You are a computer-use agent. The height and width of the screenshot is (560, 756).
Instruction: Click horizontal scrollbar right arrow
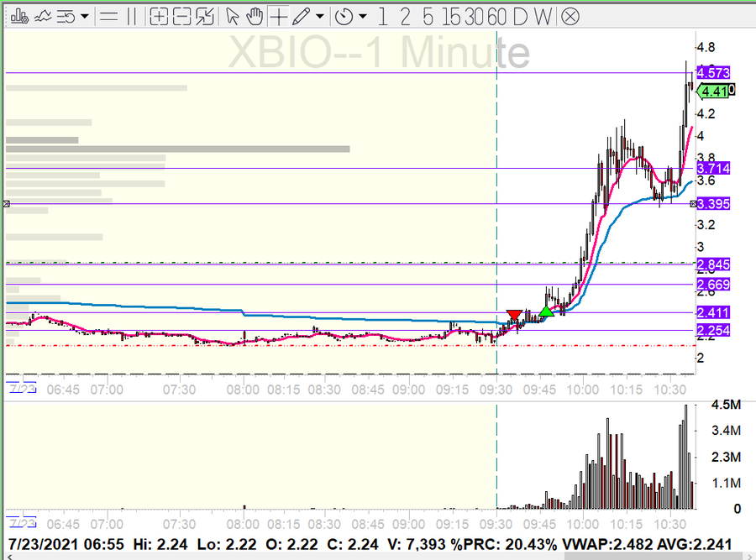(x=750, y=557)
